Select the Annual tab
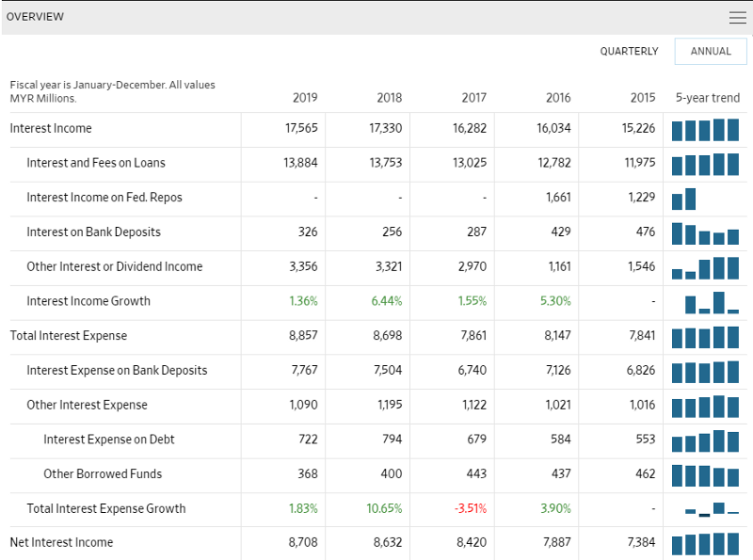The height and width of the screenshot is (560, 753). pyautogui.click(x=711, y=52)
